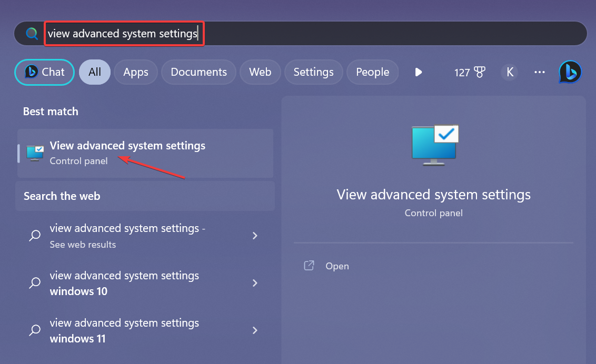This screenshot has height=364, width=596.
Task: Expand the windows 11 suggestion chevron
Action: click(x=255, y=330)
